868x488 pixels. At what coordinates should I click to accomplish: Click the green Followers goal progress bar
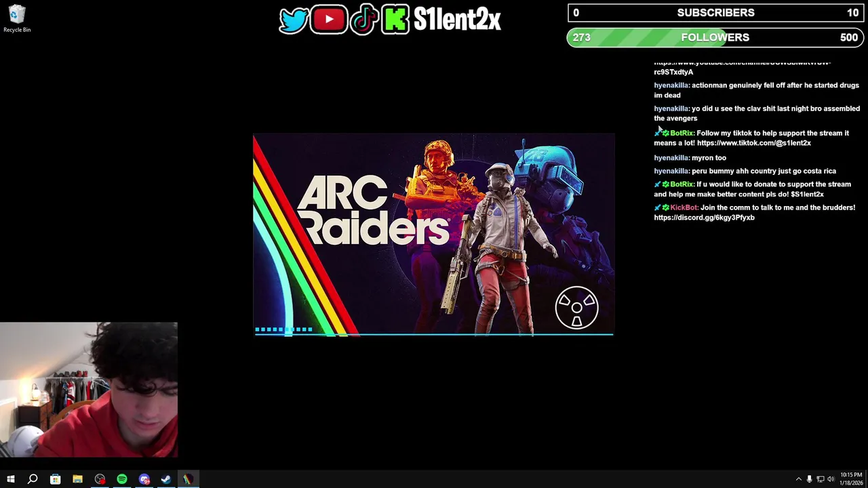coord(715,37)
